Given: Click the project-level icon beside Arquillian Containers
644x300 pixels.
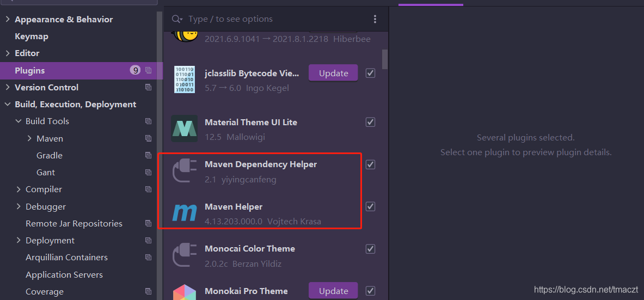Looking at the screenshot, I should coord(148,258).
